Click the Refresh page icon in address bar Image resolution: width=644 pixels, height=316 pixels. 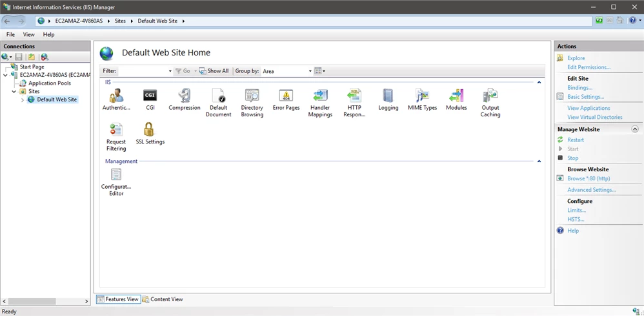click(x=599, y=20)
